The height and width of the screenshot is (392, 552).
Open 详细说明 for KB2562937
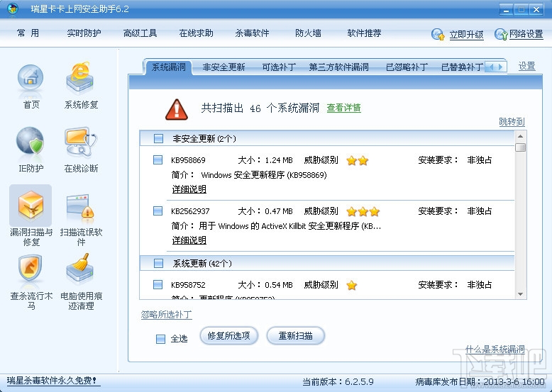(x=189, y=240)
